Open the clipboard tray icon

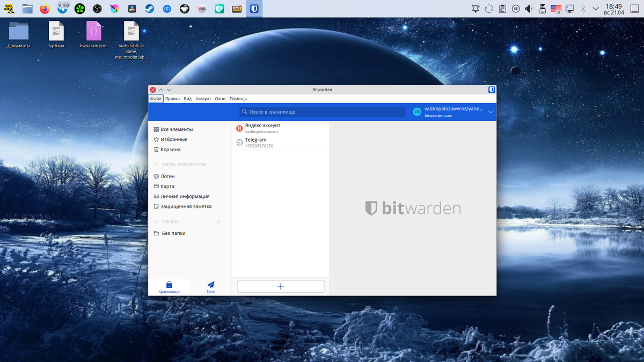click(502, 9)
